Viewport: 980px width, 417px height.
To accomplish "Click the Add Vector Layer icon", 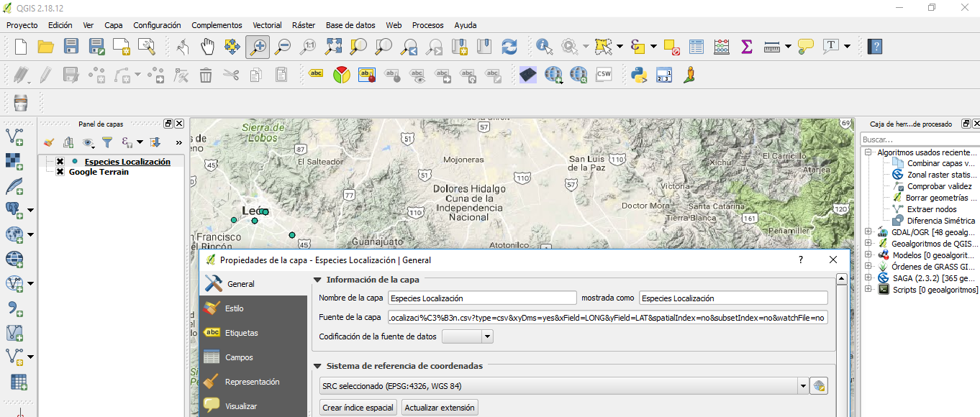I will pos(14,136).
